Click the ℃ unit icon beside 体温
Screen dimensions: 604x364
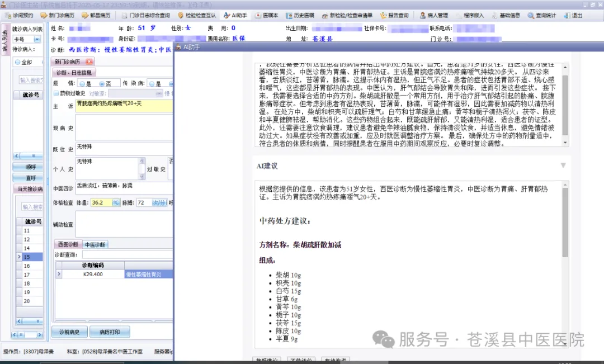click(x=116, y=202)
